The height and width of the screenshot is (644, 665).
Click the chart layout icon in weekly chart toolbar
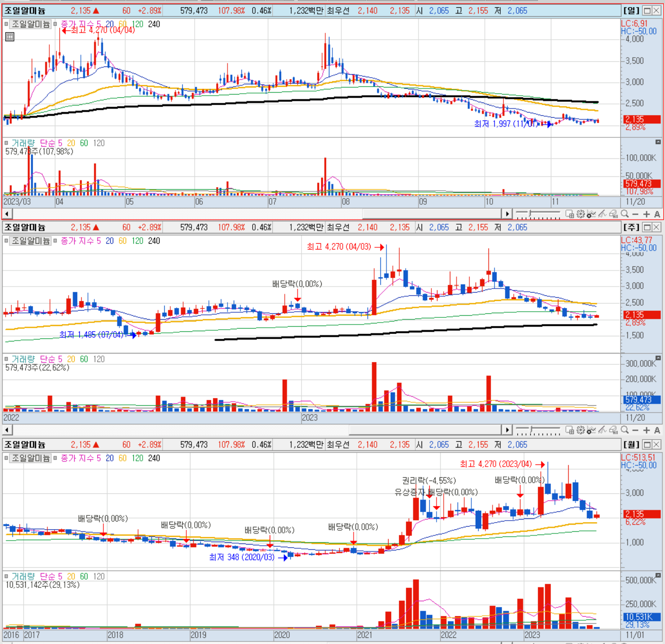570,431
